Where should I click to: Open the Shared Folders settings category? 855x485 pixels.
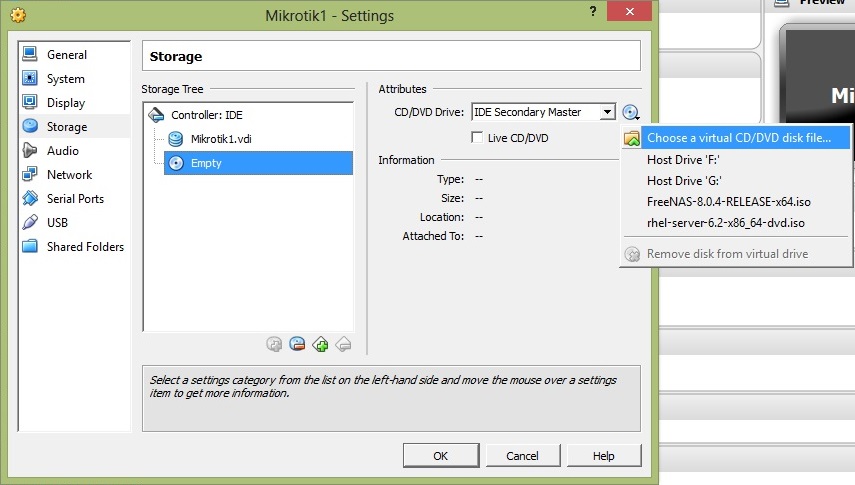point(74,247)
